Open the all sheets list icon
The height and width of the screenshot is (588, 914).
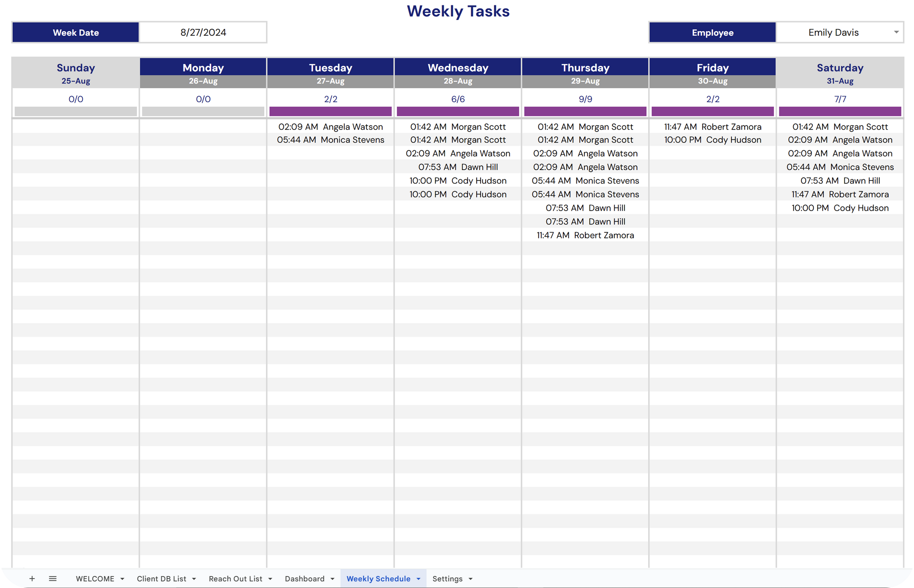(x=53, y=579)
